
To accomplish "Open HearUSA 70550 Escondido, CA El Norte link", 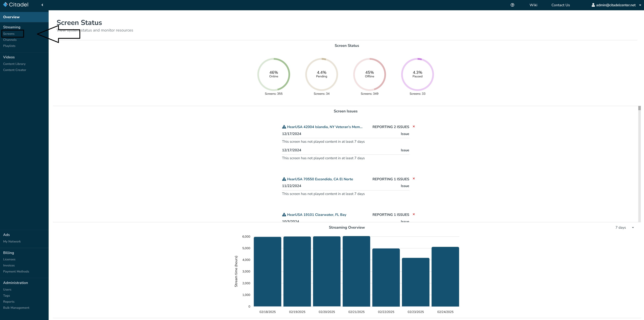I will point(320,179).
